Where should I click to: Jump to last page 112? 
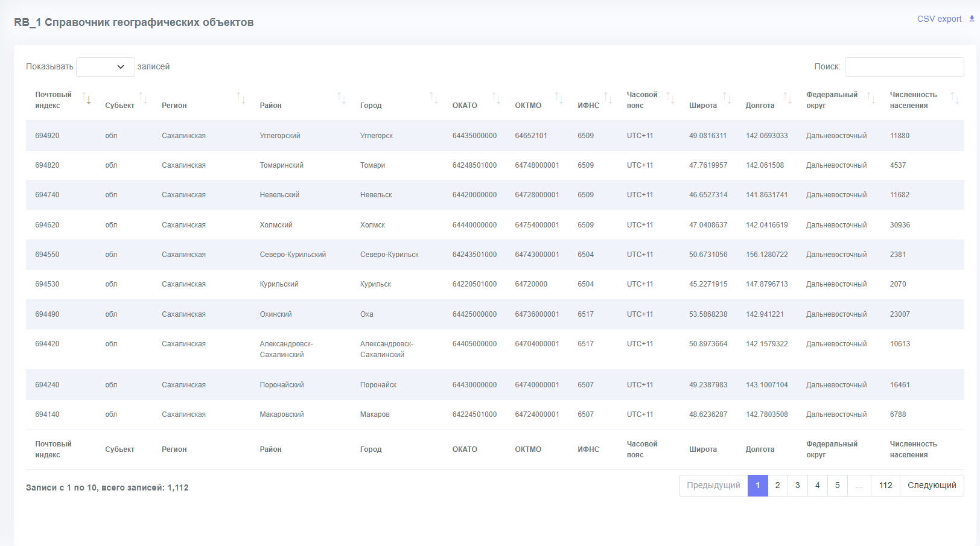pyautogui.click(x=885, y=486)
